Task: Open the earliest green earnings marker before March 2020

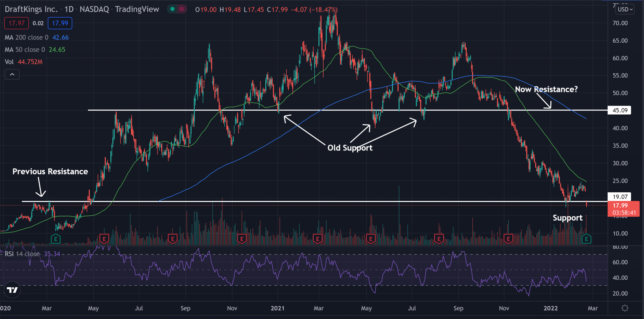Action: click(x=56, y=239)
